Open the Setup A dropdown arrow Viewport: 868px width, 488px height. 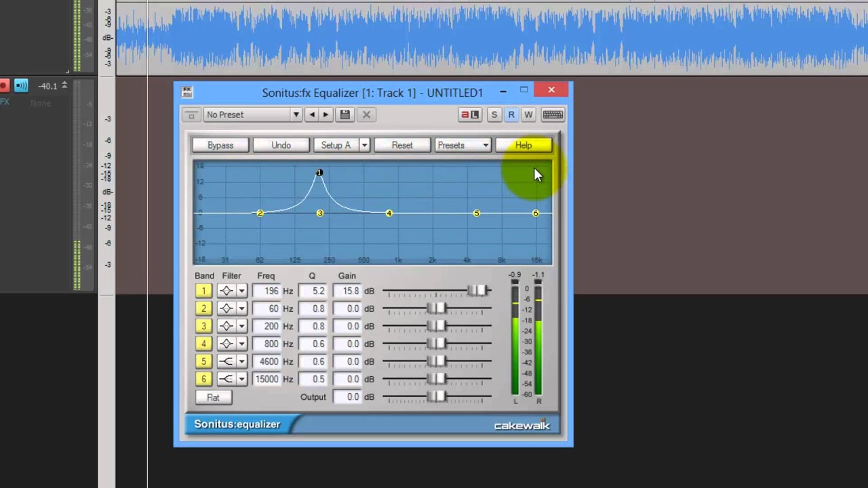(364, 145)
